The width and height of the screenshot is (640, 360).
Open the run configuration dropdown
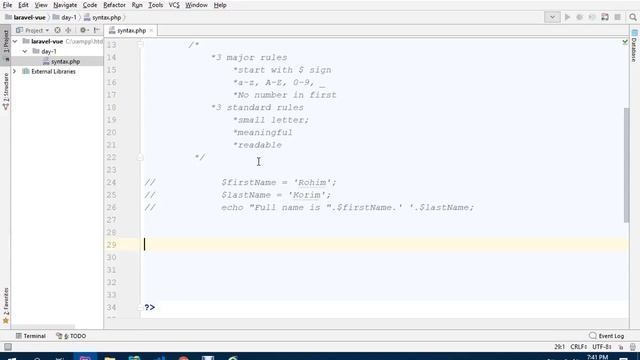(552, 17)
